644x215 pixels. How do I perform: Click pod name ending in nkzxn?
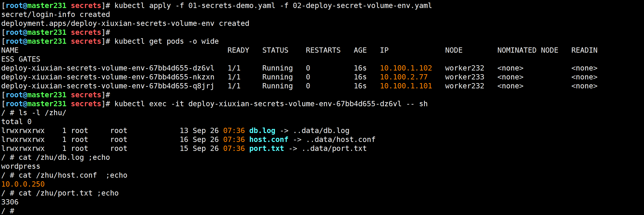click(x=108, y=77)
